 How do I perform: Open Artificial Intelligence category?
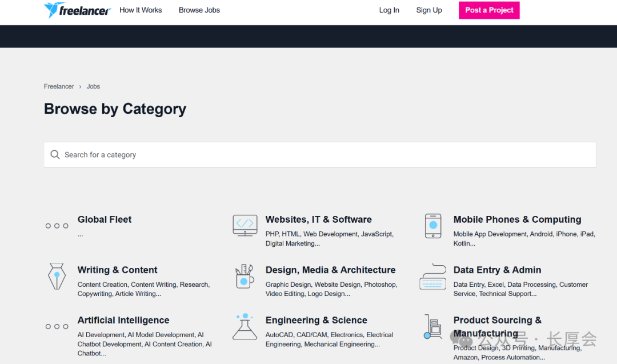click(123, 321)
